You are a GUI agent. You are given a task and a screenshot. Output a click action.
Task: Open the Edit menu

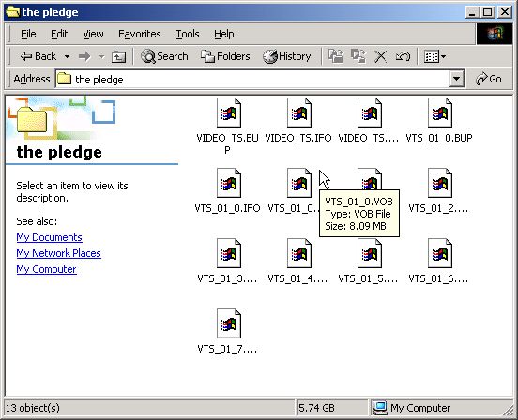(59, 34)
